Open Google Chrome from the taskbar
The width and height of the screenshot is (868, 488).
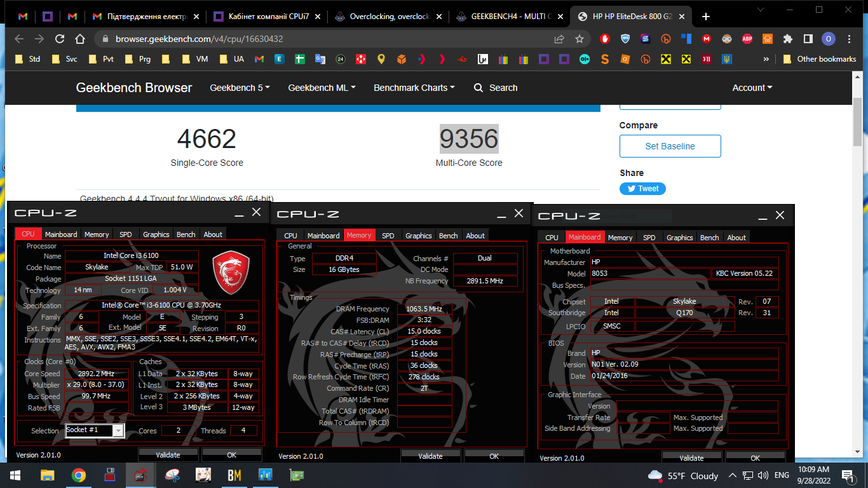coord(79,475)
